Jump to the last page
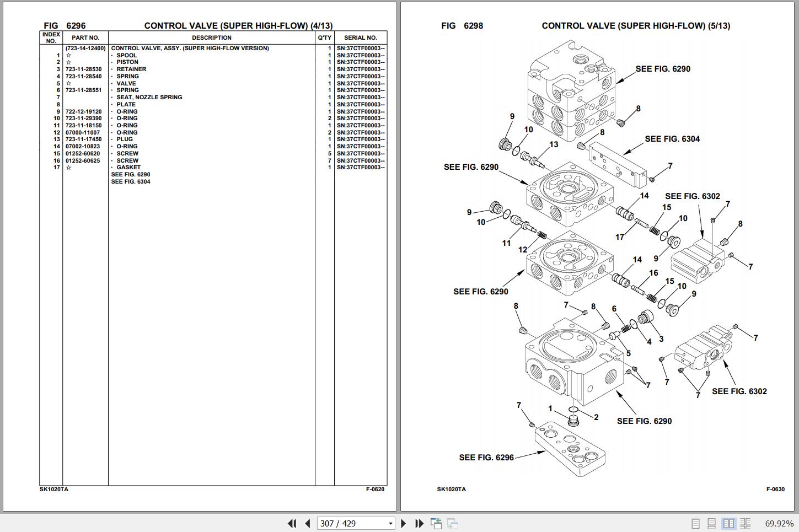 pyautogui.click(x=419, y=523)
